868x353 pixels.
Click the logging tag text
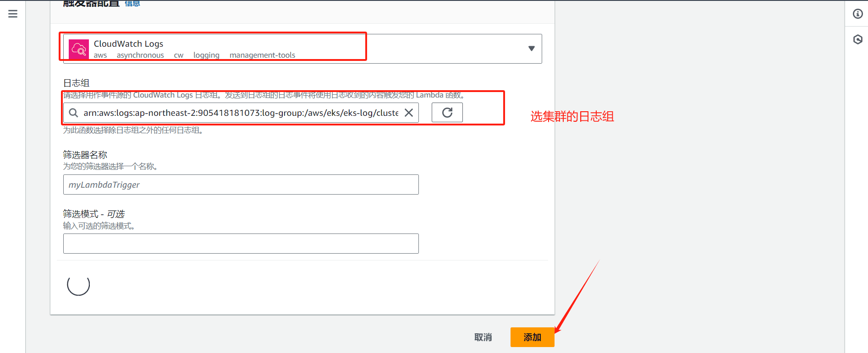206,55
